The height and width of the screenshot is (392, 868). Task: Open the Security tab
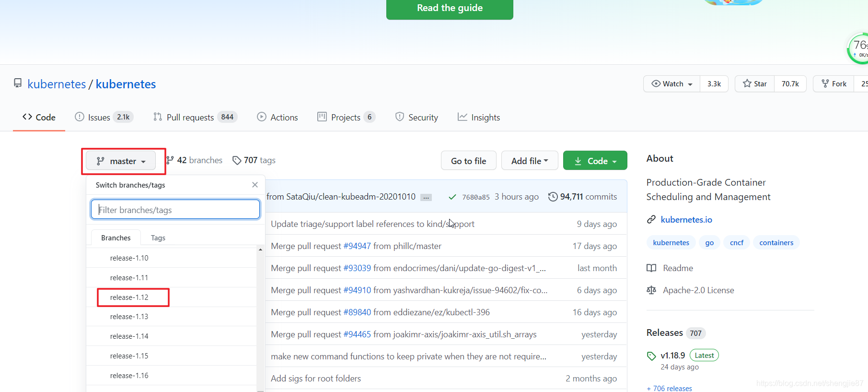(x=417, y=117)
